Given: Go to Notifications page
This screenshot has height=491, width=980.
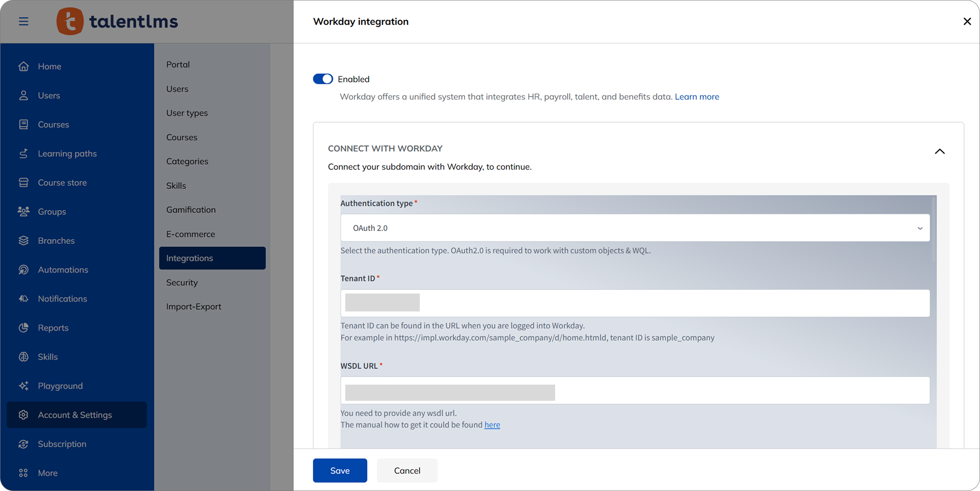Looking at the screenshot, I should coord(63,299).
